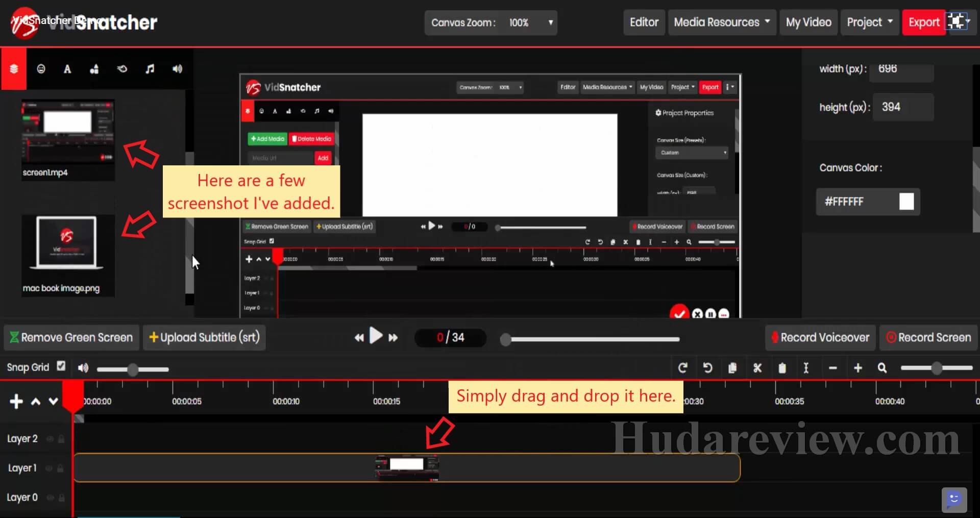Viewport: 980px width, 518px height.
Task: Click Record Screen button
Action: tap(928, 337)
